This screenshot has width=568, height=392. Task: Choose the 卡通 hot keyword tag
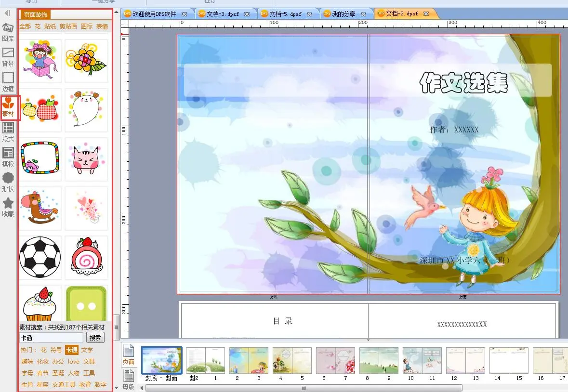coord(71,350)
